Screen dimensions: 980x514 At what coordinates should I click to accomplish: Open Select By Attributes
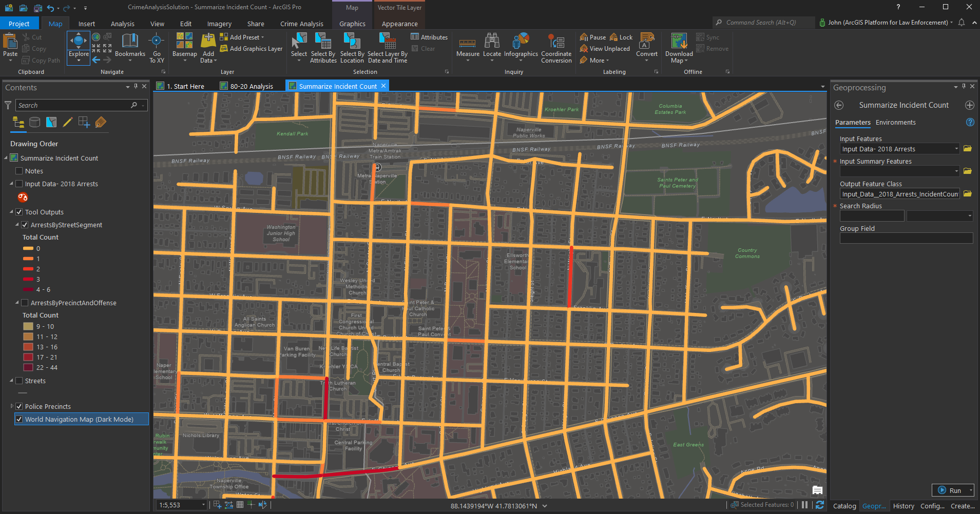(323, 48)
